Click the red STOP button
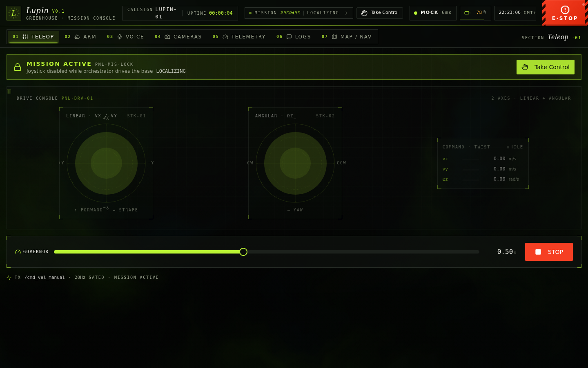Viewport: 588px width, 368px height. pyautogui.click(x=549, y=252)
